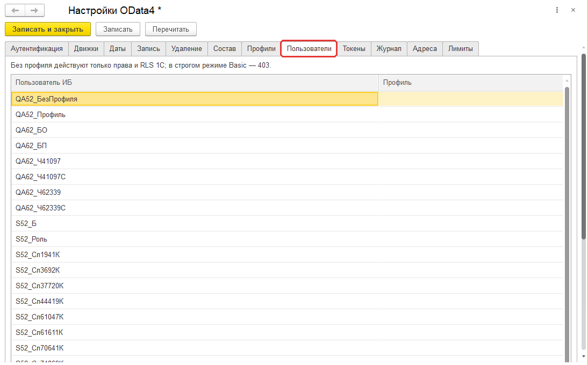The image size is (588, 365).
Task: Open the Движки tab
Action: click(86, 49)
